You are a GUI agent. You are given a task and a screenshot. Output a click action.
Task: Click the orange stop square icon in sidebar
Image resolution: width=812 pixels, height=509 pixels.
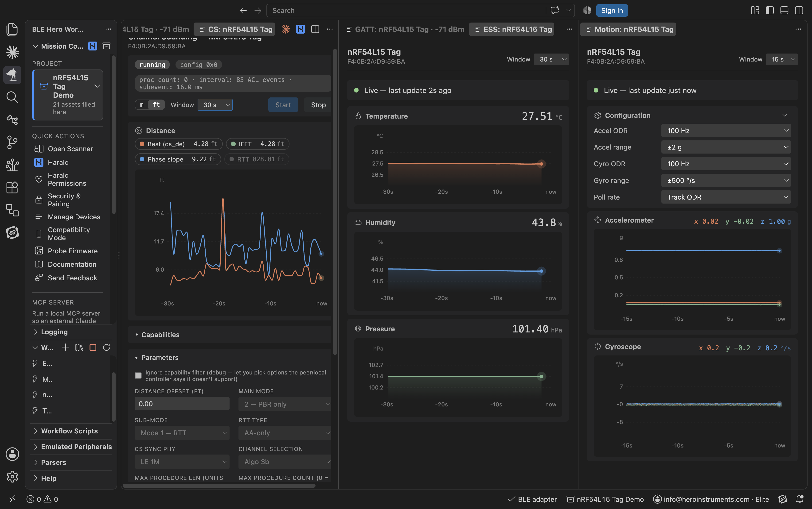pos(93,347)
